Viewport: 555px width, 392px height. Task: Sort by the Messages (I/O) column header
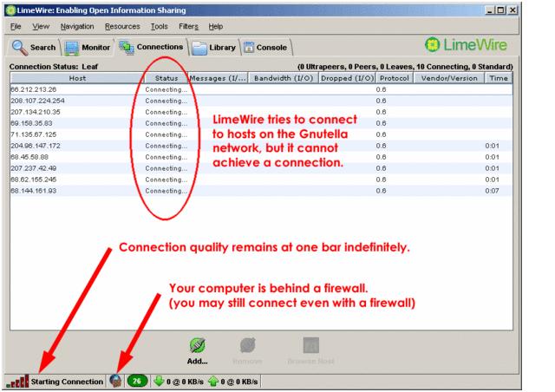pos(218,78)
